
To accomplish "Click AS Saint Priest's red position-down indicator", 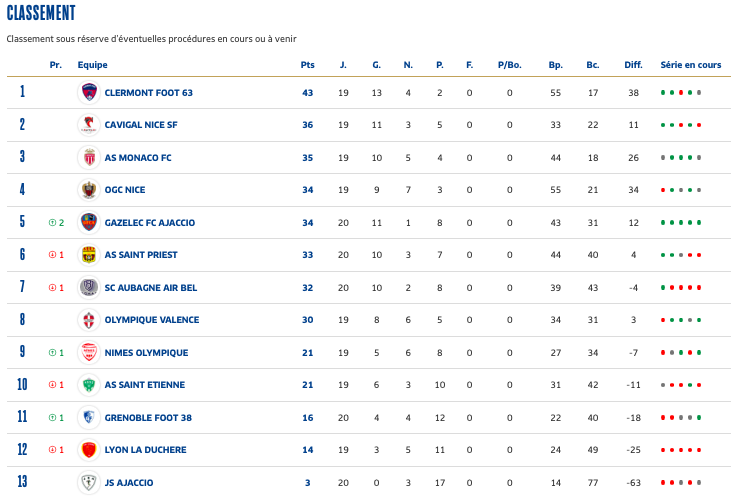I will coord(56,255).
